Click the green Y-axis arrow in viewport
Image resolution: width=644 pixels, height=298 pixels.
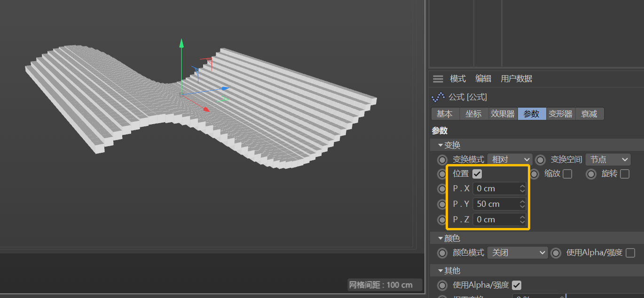pyautogui.click(x=181, y=43)
